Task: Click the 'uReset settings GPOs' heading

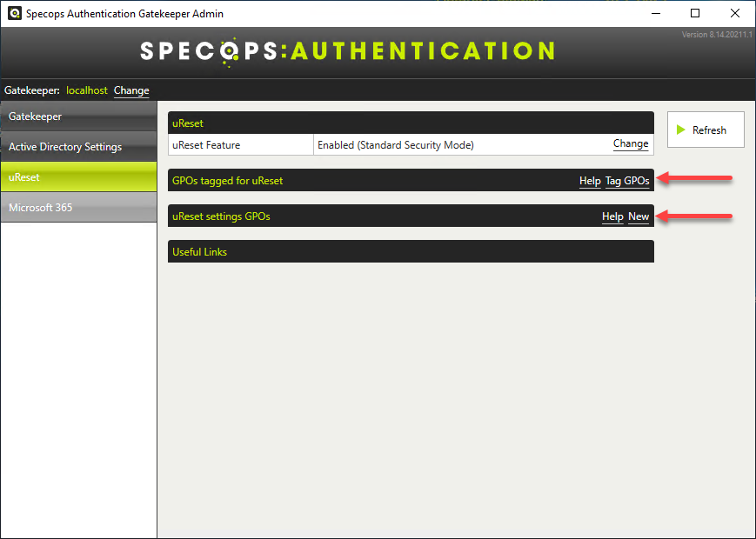Action: point(221,216)
